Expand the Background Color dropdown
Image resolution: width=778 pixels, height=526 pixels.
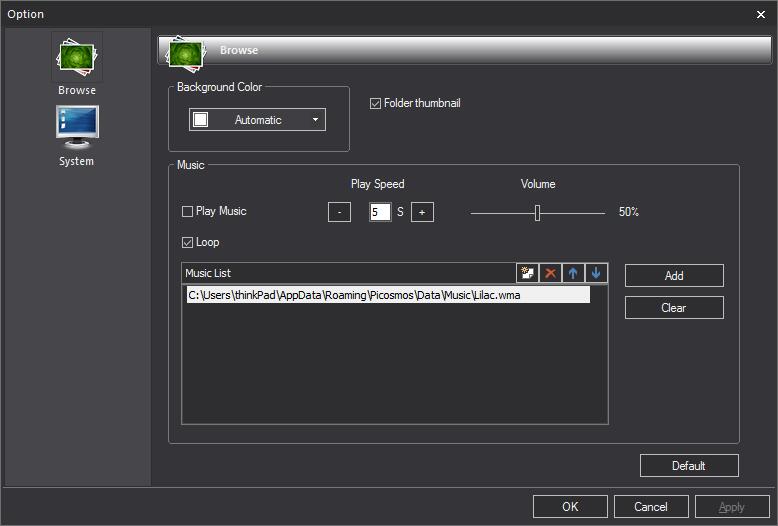coord(258,120)
